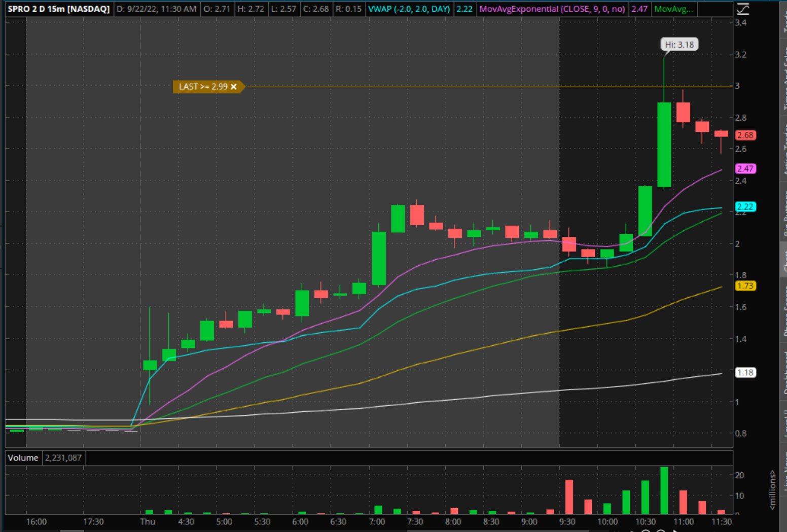Click the volume value 2,231,087
Viewport: 787px width, 532px height.
[x=63, y=457]
